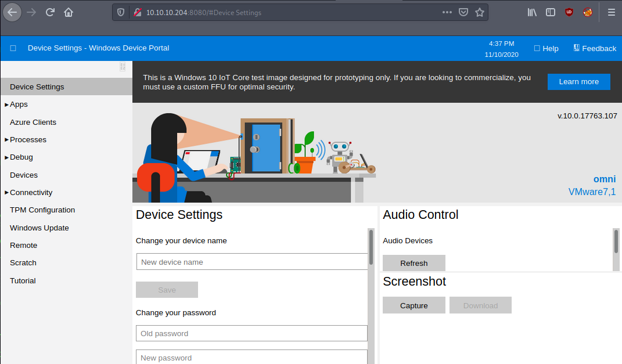Focus the Old password field
Viewport: 622px width, 364px height.
pyautogui.click(x=251, y=333)
